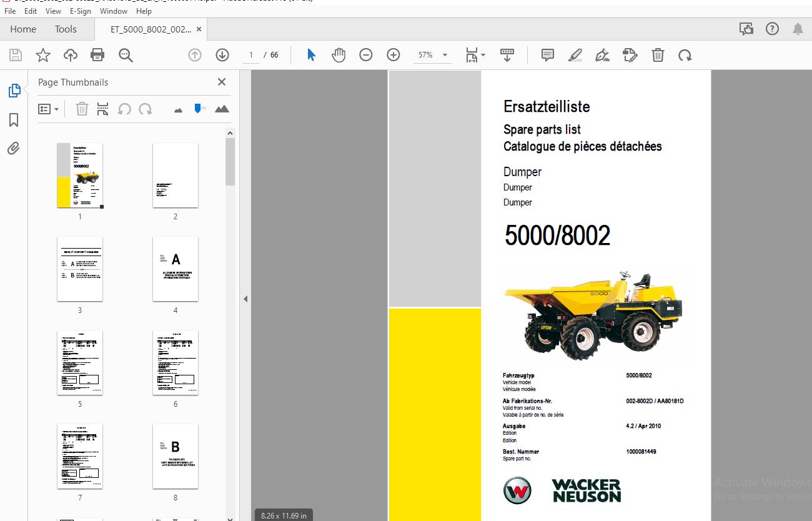Select page 4 thumbnail
The width and height of the screenshot is (812, 521).
(x=176, y=269)
